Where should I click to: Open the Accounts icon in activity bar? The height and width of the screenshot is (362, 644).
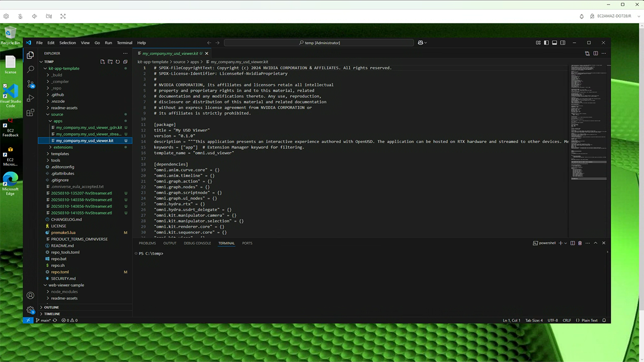[x=31, y=296]
